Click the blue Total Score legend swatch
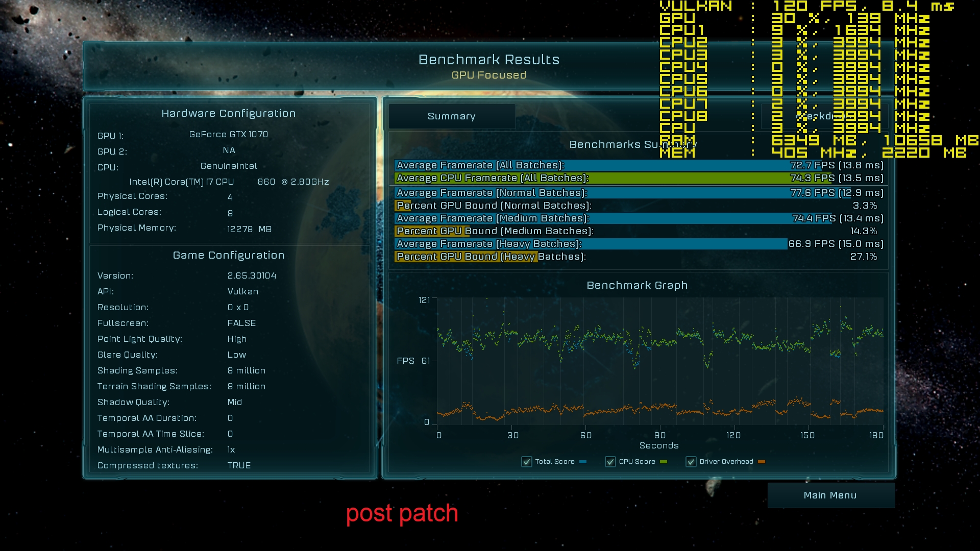 pos(583,462)
